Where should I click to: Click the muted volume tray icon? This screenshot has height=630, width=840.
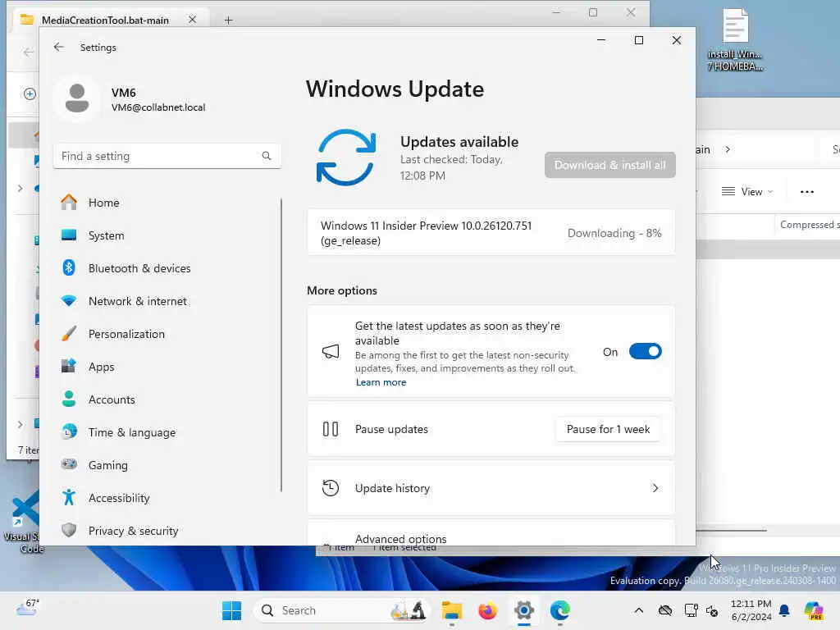click(x=712, y=610)
